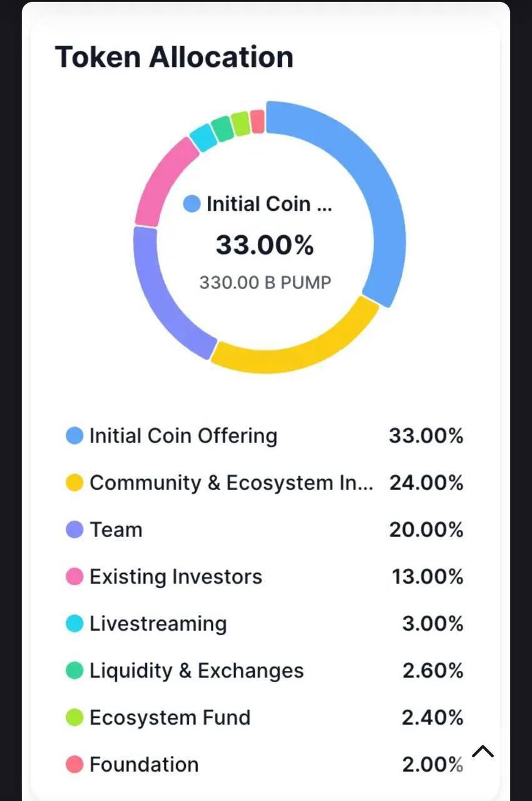Viewport: 532px width, 801px height.
Task: Click the Initial Coin Offering legend label
Action: coord(183,436)
